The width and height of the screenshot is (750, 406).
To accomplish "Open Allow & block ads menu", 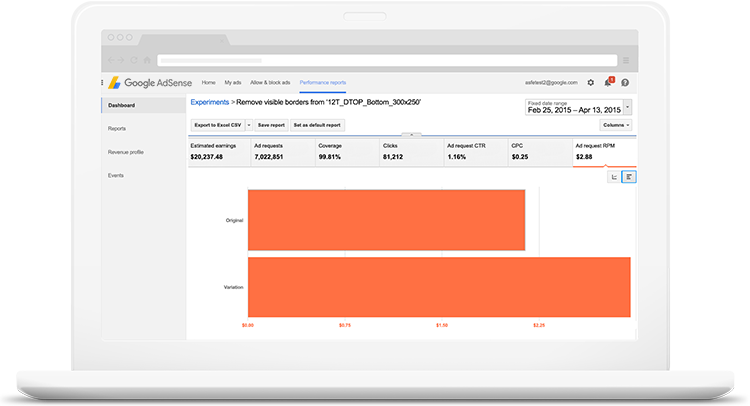I will click(x=270, y=82).
